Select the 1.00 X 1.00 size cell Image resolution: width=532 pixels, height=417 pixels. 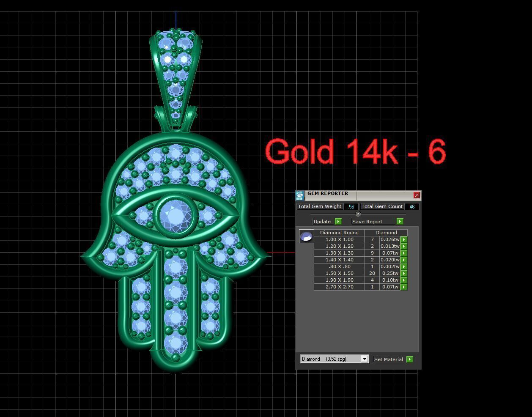(339, 239)
